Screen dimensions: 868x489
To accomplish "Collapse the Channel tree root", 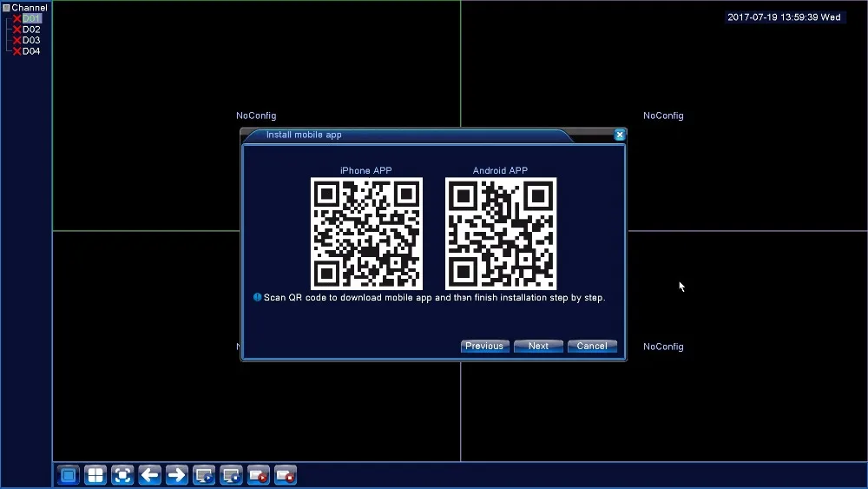I will click(6, 8).
